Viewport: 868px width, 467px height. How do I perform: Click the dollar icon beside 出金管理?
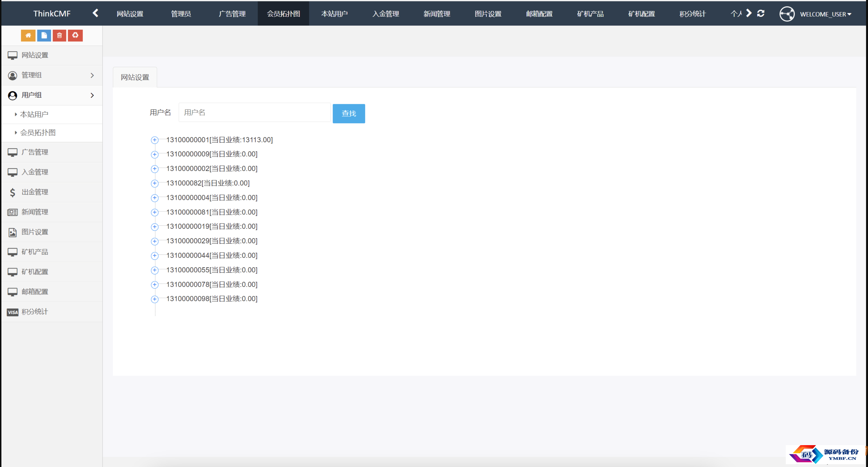[x=13, y=192]
